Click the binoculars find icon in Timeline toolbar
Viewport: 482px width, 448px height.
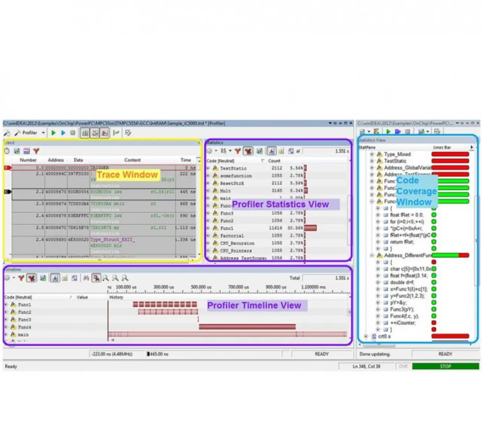(86, 278)
